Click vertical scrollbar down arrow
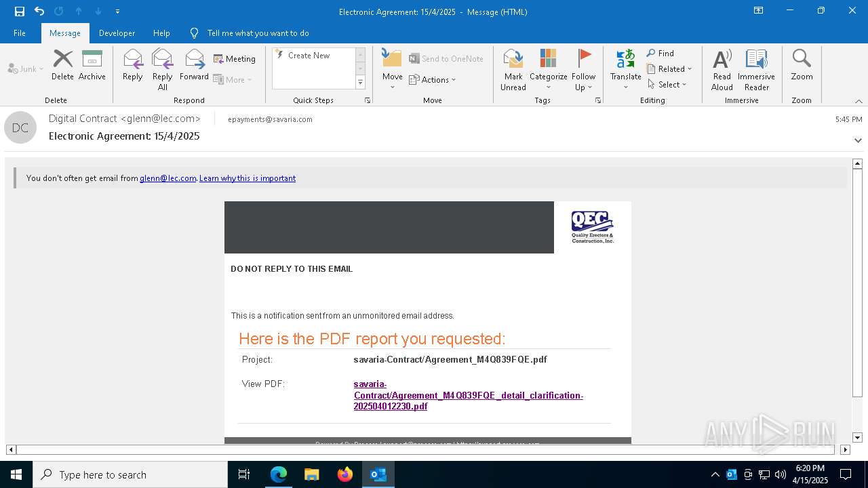The width and height of the screenshot is (868, 488). tap(857, 438)
